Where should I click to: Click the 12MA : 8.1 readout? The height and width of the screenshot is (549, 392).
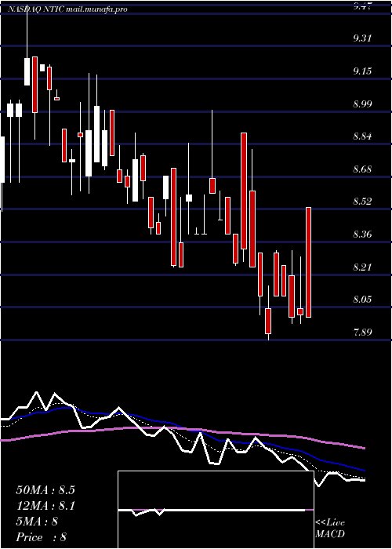click(45, 506)
